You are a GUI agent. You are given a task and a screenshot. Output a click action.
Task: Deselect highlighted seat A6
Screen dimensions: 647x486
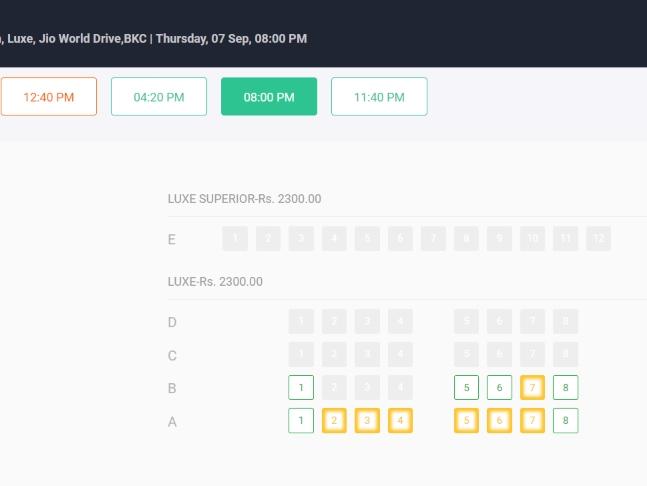499,420
